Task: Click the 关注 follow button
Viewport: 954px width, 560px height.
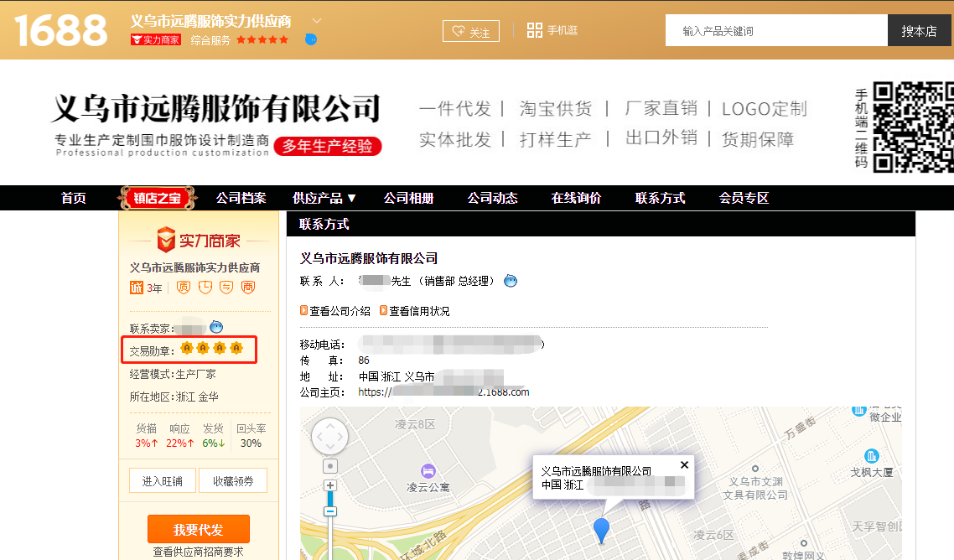Action: 471,31
